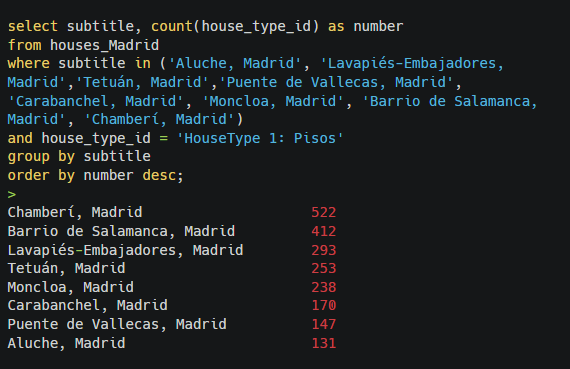
Task: Click the 'group by' keyword
Action: (41, 157)
